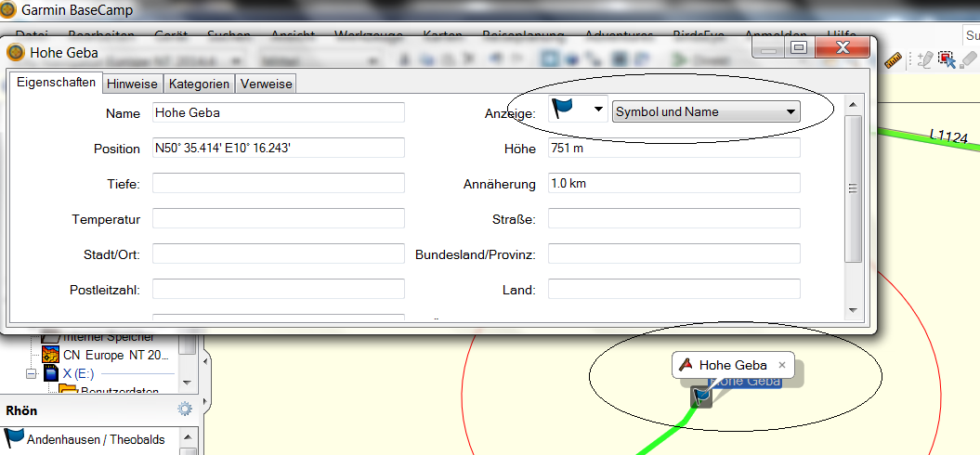Click the Name field containing Hohe Geba
980x455 pixels.
coord(278,112)
